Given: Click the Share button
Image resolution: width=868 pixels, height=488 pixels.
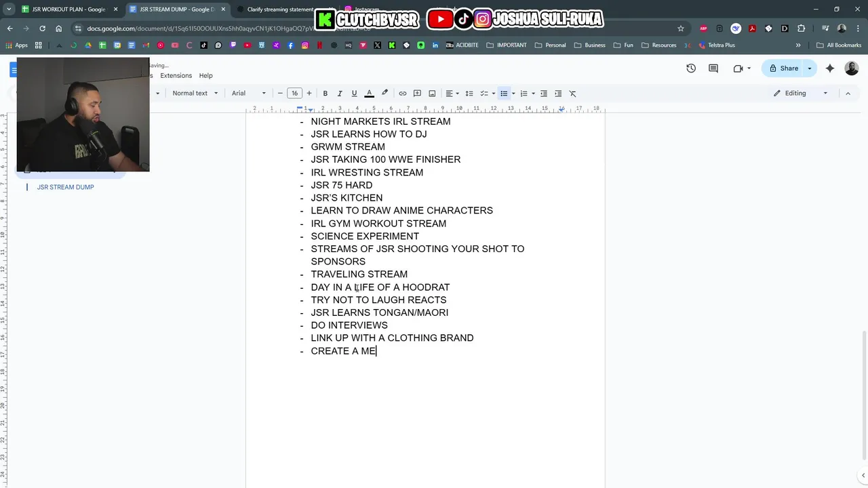Looking at the screenshot, I should [783, 68].
